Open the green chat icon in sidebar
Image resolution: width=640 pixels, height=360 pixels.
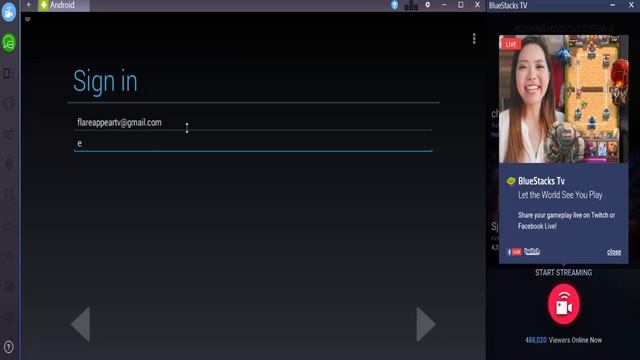9,42
